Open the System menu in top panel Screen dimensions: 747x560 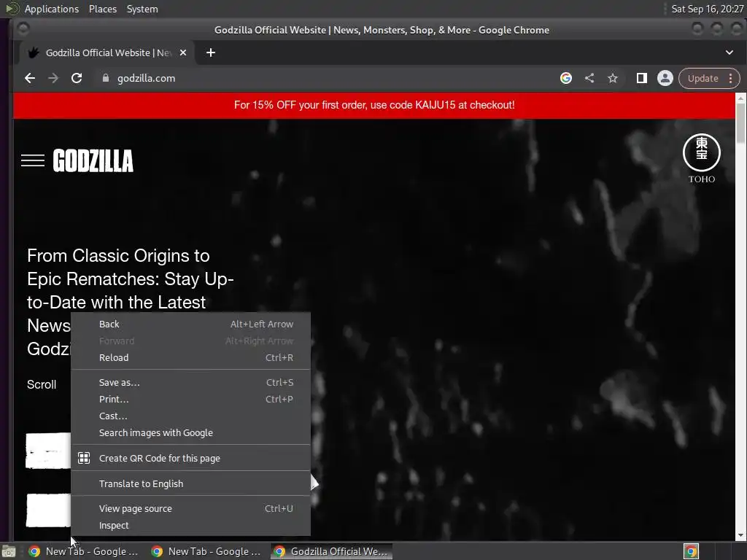[142, 9]
